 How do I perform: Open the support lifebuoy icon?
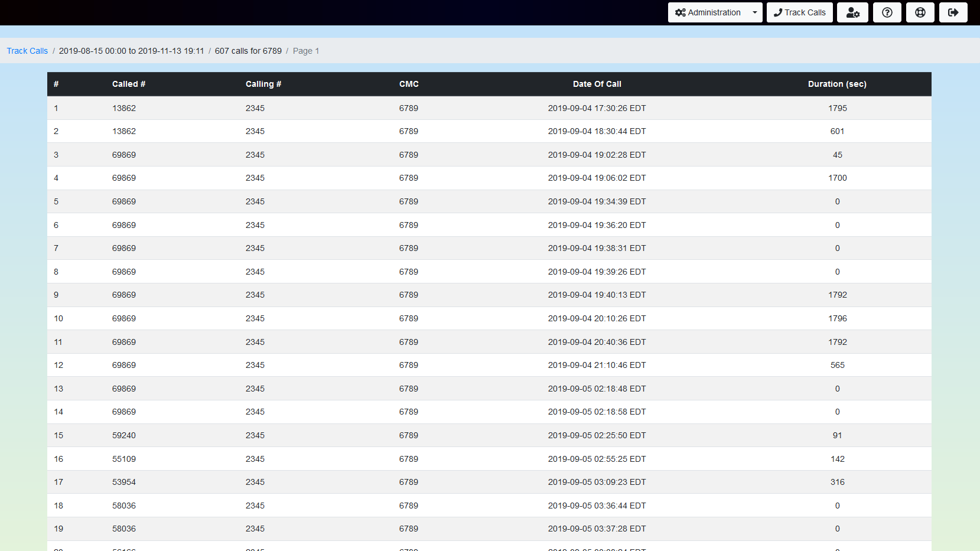point(920,12)
